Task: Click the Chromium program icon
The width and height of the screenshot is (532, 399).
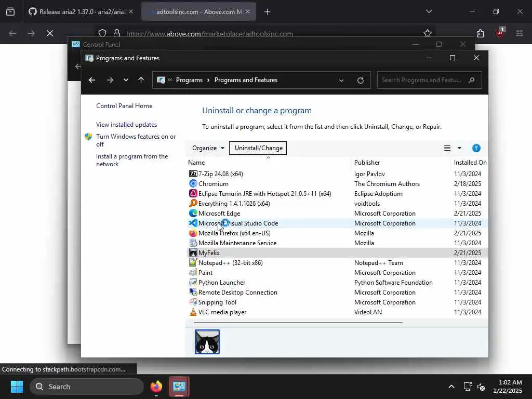Action: pos(193,183)
